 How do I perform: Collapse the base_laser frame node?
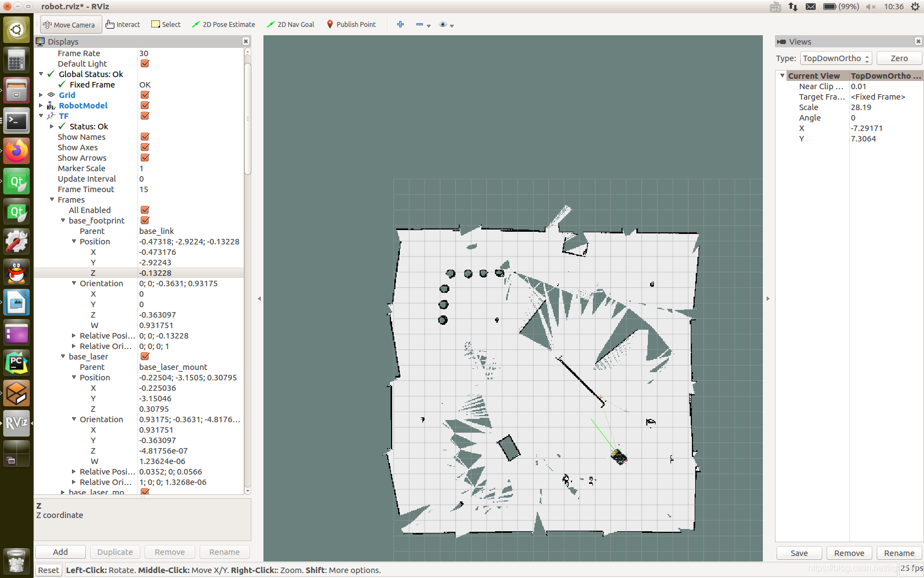(63, 357)
